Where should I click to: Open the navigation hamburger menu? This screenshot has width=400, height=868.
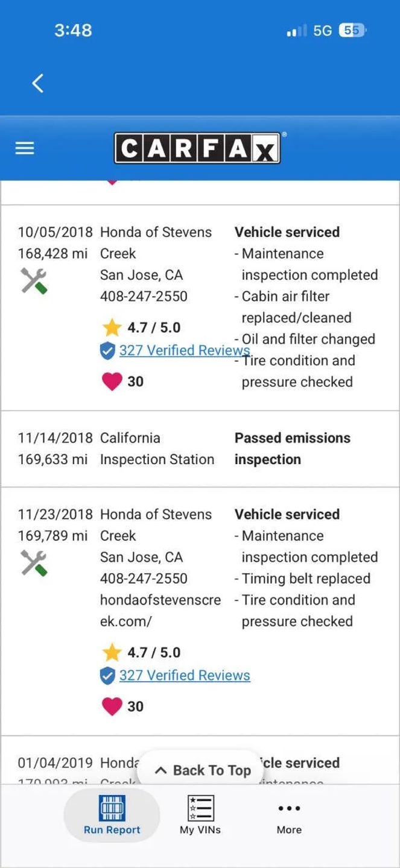pos(24,148)
